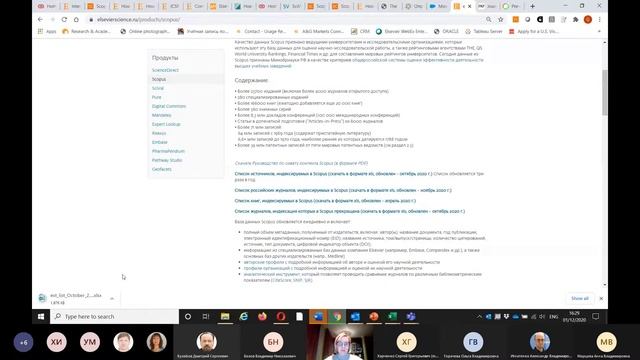The image size is (640, 360).
Task: Show the +6 more participants bubble
Action: coord(23,342)
